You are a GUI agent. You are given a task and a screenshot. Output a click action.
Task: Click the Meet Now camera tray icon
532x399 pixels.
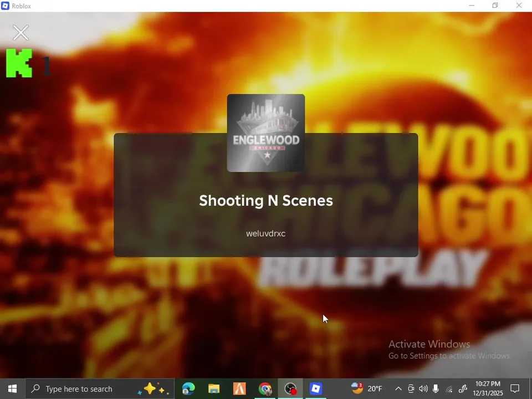pos(411,389)
